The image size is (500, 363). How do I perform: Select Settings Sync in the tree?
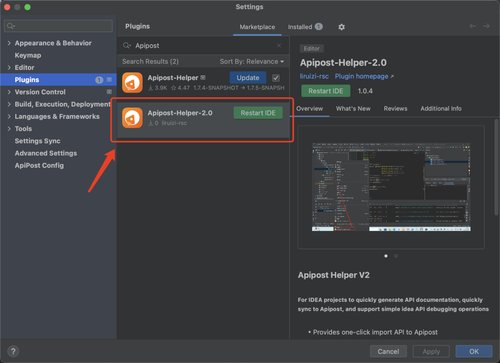37,141
